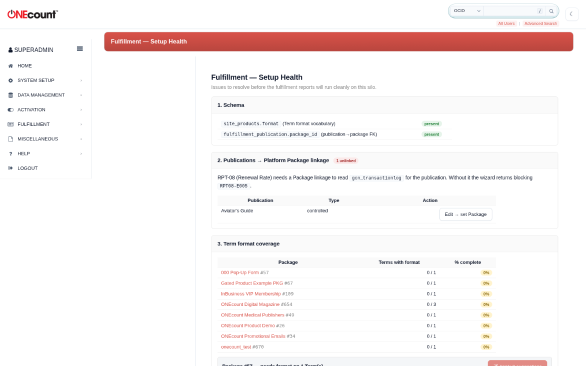Open Gated Product Example PKG link
Image resolution: width=586 pixels, height=366 pixels.
[x=252, y=283]
